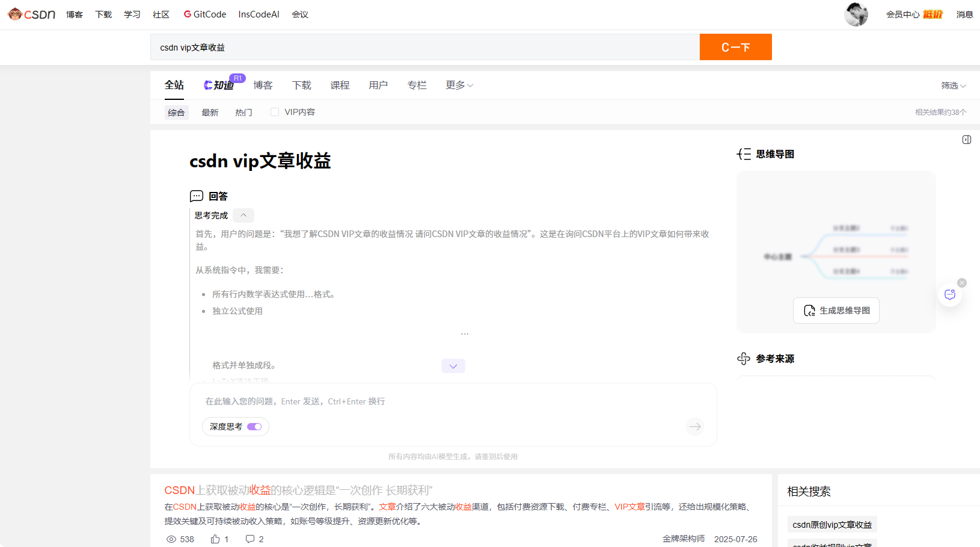Open the floating AI assistant chat icon
This screenshot has width=980, height=547.
(949, 294)
